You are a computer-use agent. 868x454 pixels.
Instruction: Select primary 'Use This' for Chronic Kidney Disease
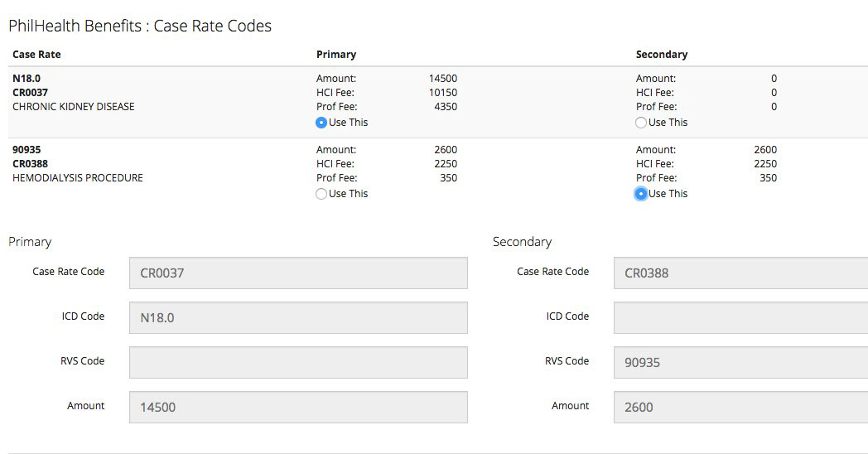[321, 123]
